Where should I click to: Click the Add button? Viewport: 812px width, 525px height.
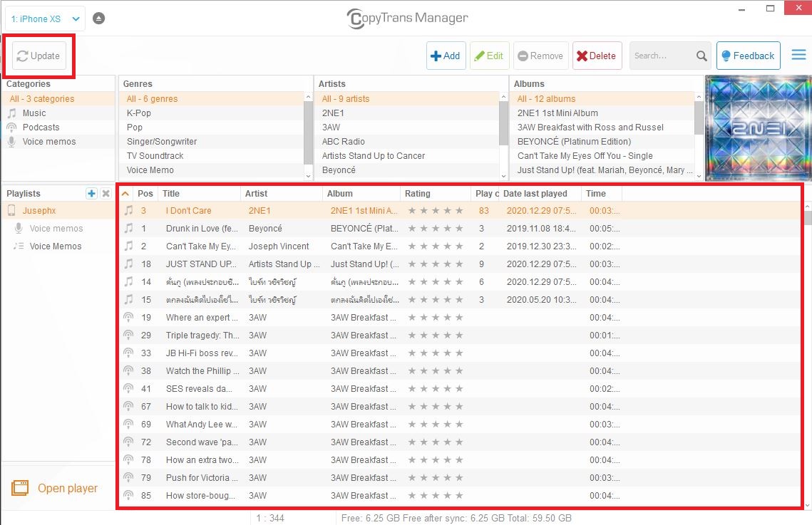tap(446, 56)
